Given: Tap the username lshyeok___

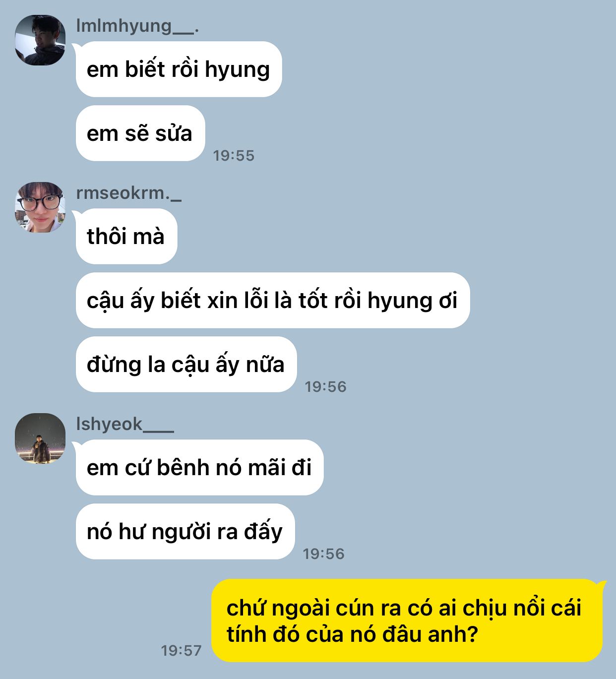Looking at the screenshot, I should [x=125, y=424].
